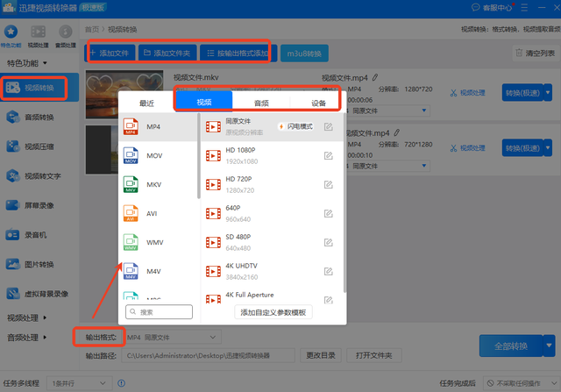The height and width of the screenshot is (392, 561).
Task: Expand the 特色功能 section
Action: (27, 63)
